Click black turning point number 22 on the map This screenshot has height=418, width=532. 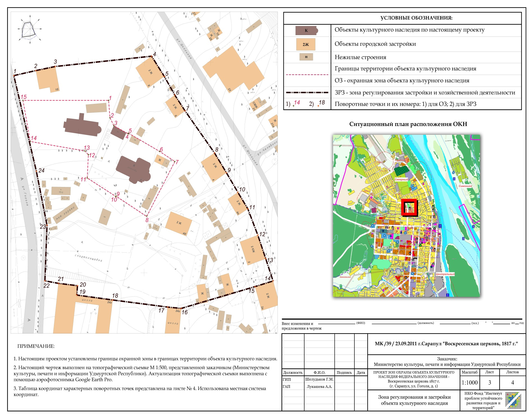point(46,286)
